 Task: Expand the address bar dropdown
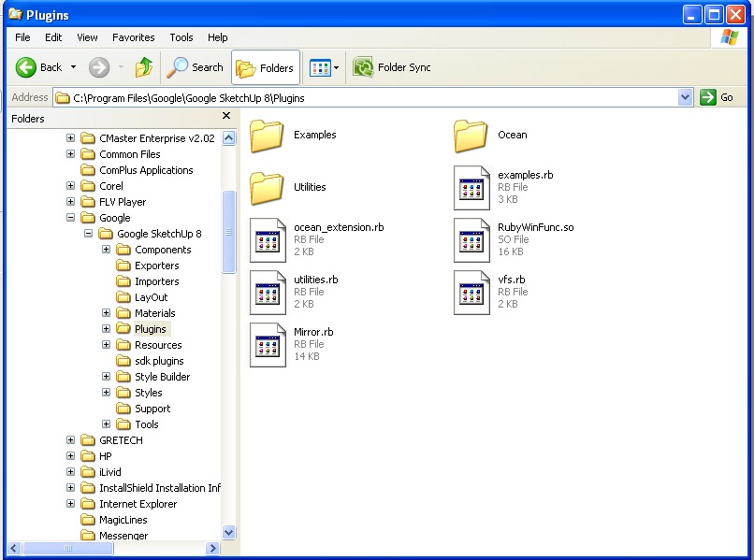pos(685,97)
